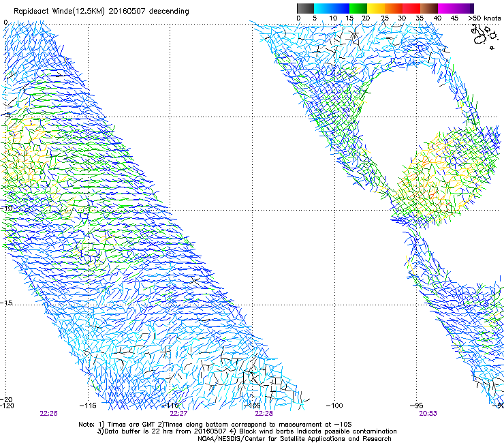Click legend tick label 10
This screenshot has height=443, width=504.
[333, 18]
